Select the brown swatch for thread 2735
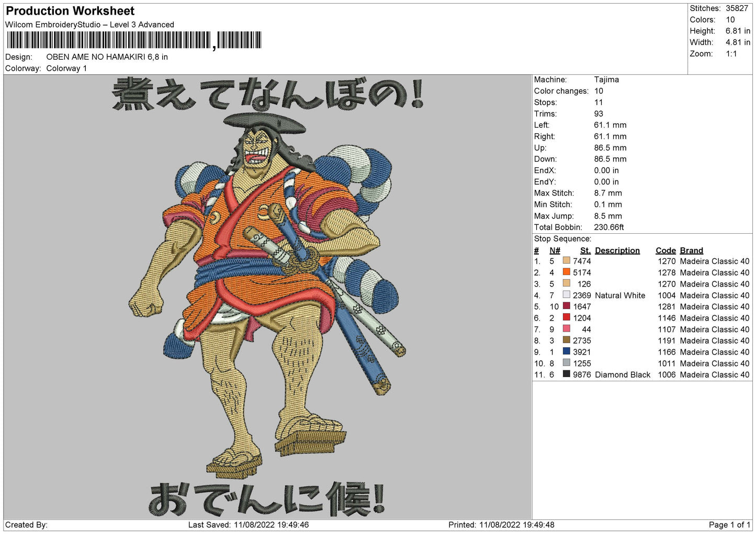756x534 pixels. coord(566,340)
